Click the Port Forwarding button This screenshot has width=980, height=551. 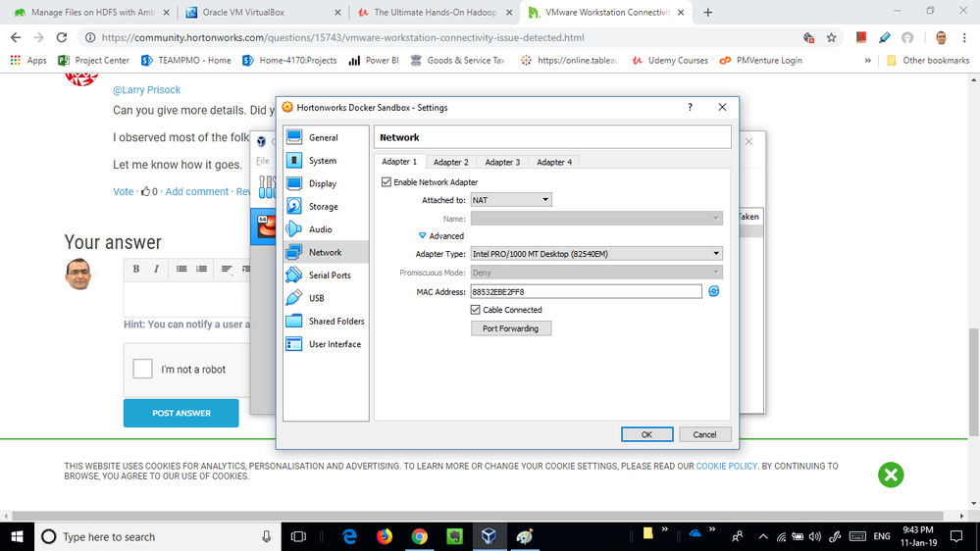point(511,328)
